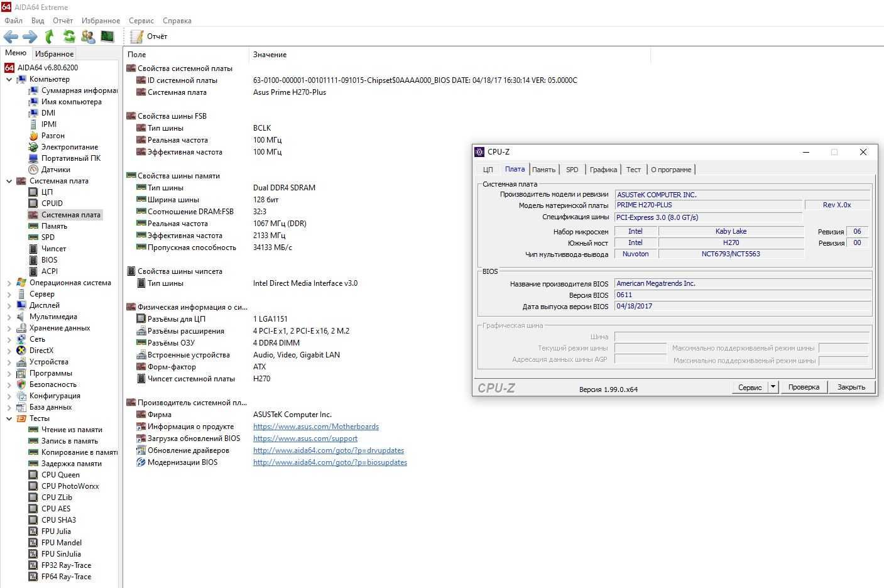Select the CPU PhotoWorxx benchmark

tap(70, 486)
